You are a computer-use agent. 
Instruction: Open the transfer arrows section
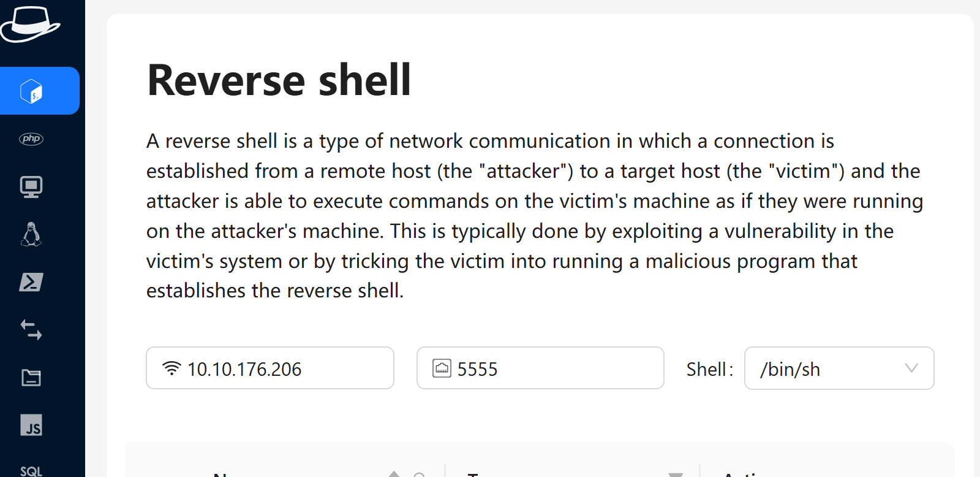[31, 330]
